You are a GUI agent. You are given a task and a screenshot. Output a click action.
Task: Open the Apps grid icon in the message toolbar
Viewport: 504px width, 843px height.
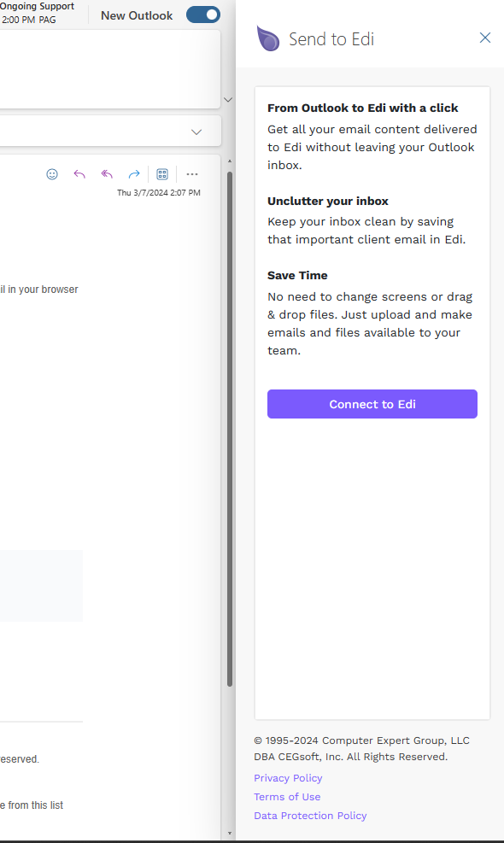(x=162, y=174)
